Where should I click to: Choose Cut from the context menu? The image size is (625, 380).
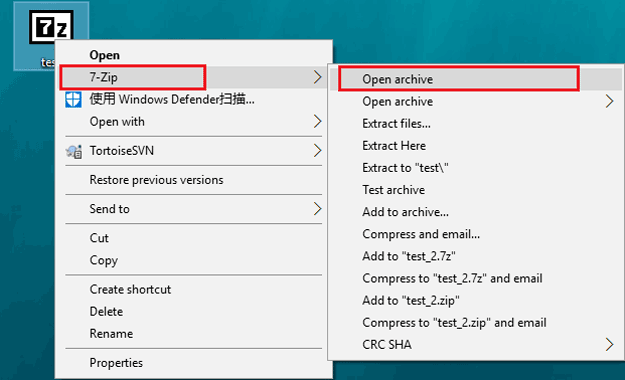[x=99, y=238]
